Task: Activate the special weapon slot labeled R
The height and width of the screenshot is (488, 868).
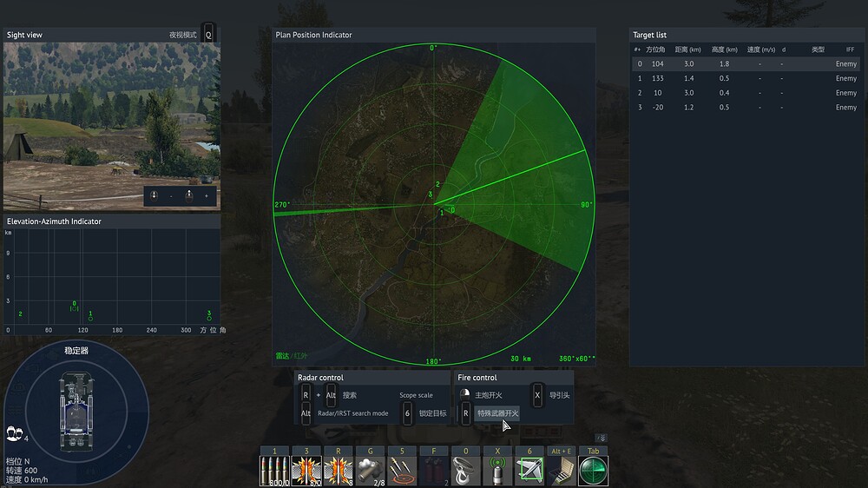Action: 339,471
